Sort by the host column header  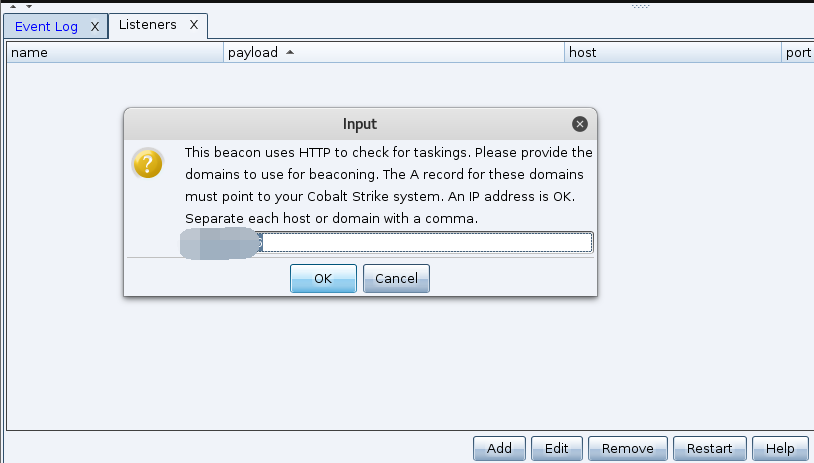click(673, 52)
